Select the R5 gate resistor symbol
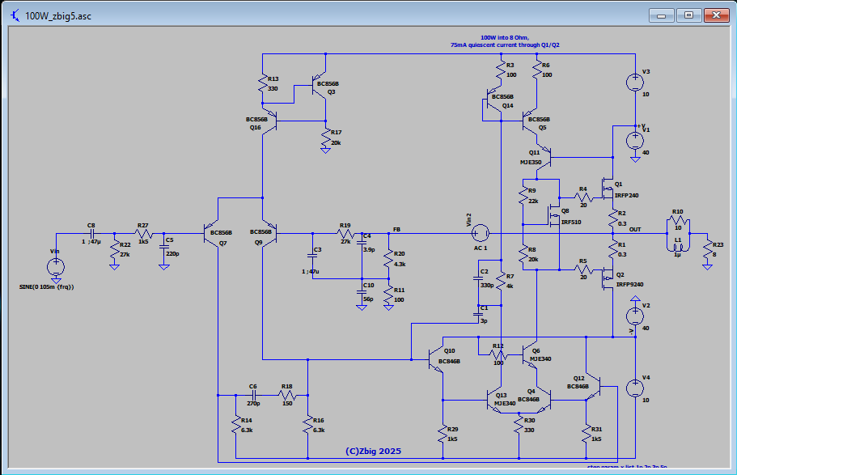This screenshot has height=475, width=868. pos(583,269)
